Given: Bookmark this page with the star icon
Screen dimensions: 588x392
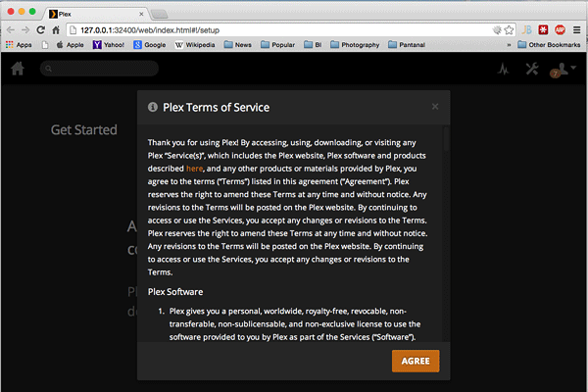Looking at the screenshot, I should [x=509, y=30].
